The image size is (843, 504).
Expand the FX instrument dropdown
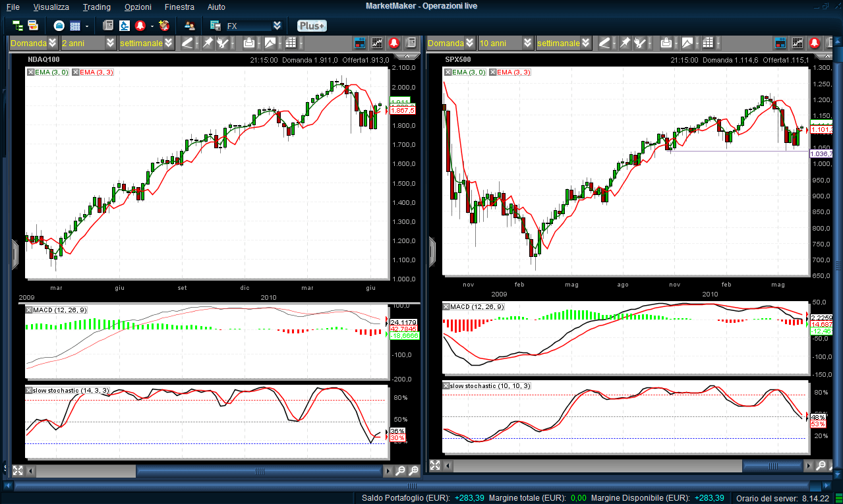click(x=277, y=26)
